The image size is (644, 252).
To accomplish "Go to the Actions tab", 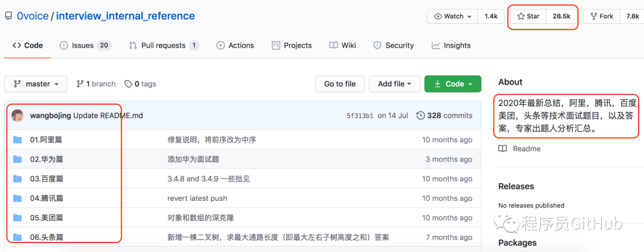I will pos(236,45).
